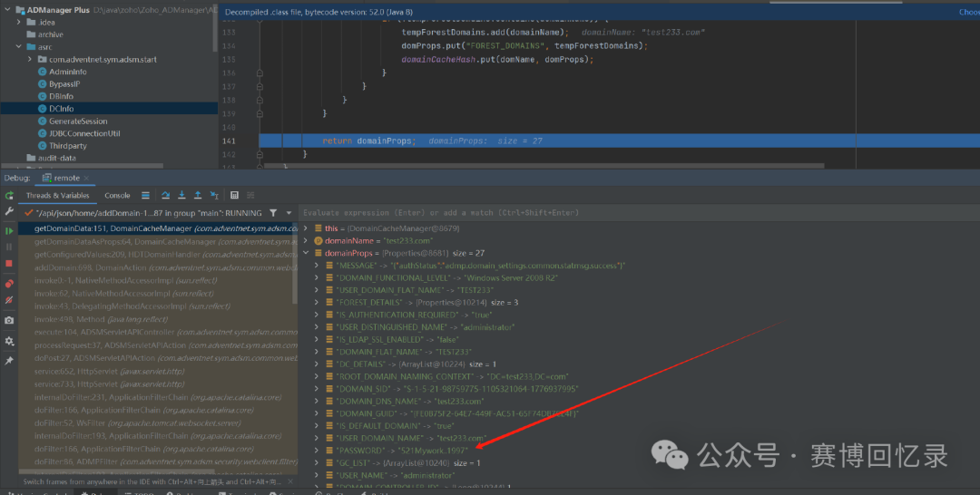Viewport: 980px width, 495px height.
Task: Focus the Evaluate expression input field
Action: tap(639, 213)
